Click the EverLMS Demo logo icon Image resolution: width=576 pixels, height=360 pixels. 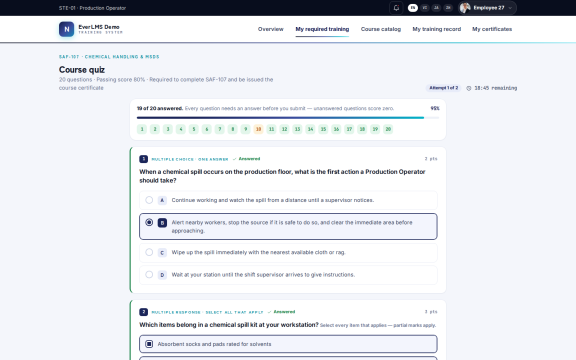point(66,29)
